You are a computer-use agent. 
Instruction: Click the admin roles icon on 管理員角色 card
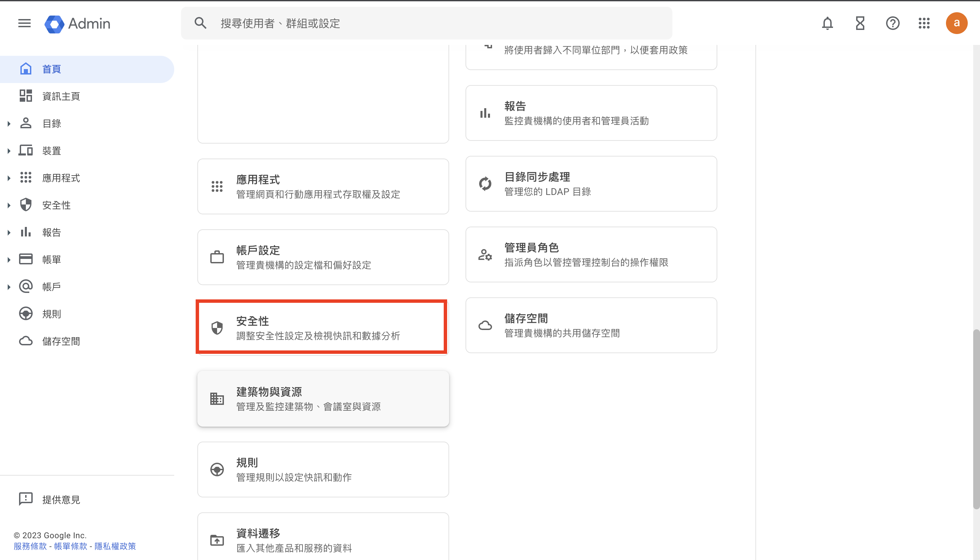pyautogui.click(x=485, y=254)
